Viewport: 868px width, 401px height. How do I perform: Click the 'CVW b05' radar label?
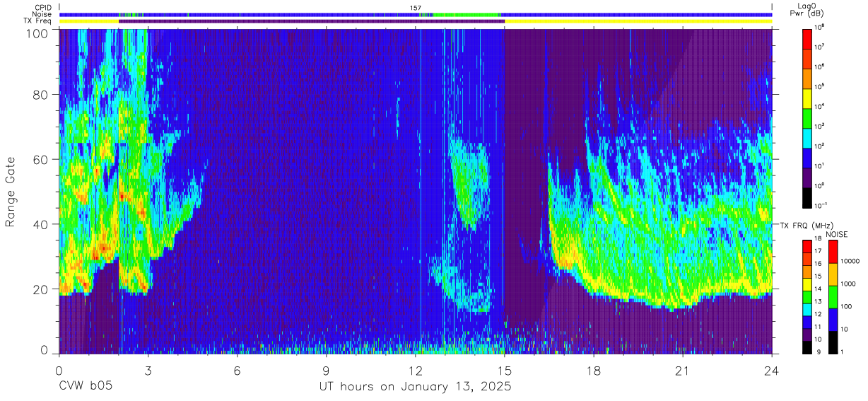click(x=85, y=387)
